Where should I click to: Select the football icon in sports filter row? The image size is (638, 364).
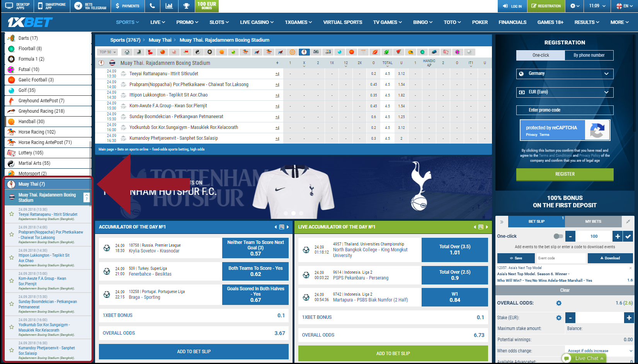(x=127, y=52)
